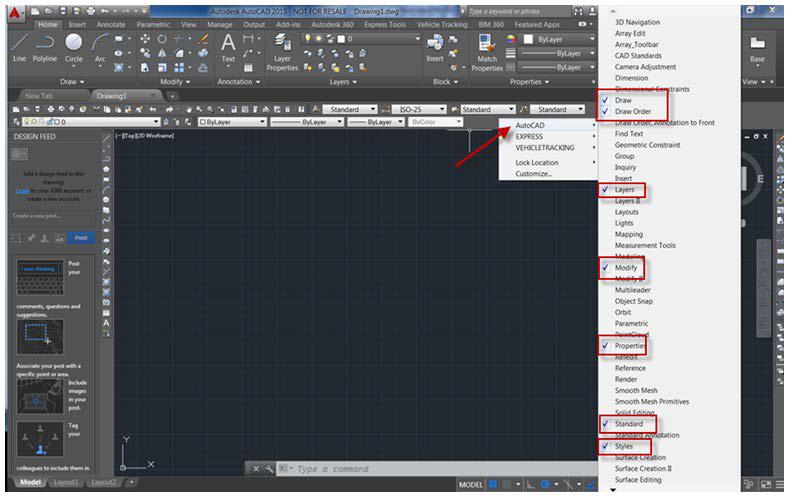Click the Post button in Design Feed
The width and height of the screenshot is (789, 497).
tap(81, 238)
